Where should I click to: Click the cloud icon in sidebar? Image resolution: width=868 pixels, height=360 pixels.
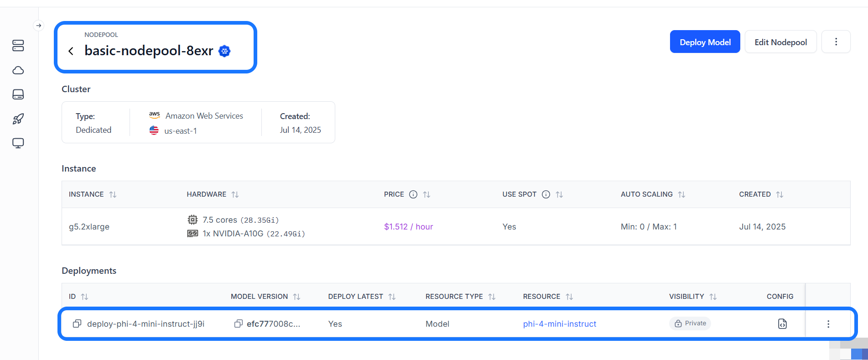click(18, 70)
